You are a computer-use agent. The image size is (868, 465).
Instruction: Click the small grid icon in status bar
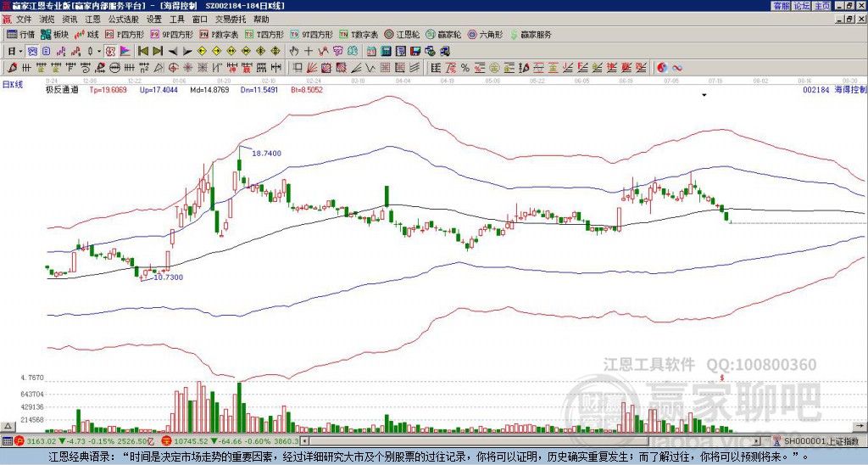tap(7, 441)
